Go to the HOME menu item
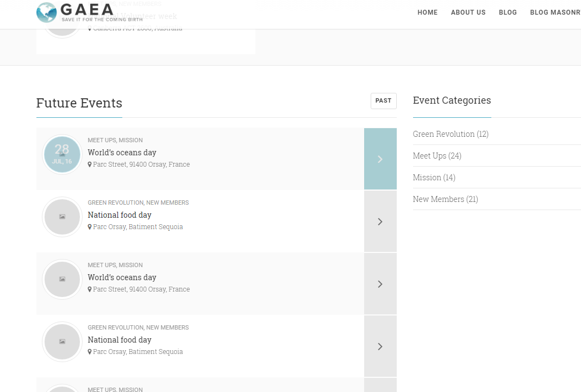This screenshot has height=392, width=581. pyautogui.click(x=428, y=12)
